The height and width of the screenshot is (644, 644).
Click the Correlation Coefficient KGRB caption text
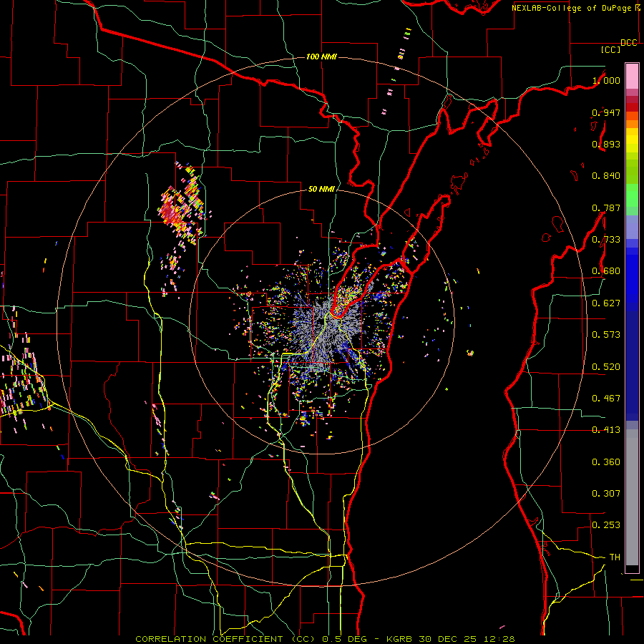325,639
